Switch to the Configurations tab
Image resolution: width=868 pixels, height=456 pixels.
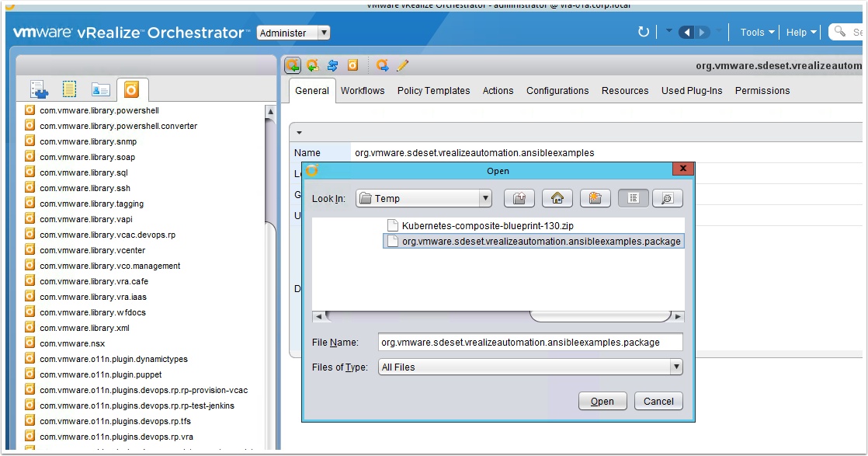click(x=557, y=90)
